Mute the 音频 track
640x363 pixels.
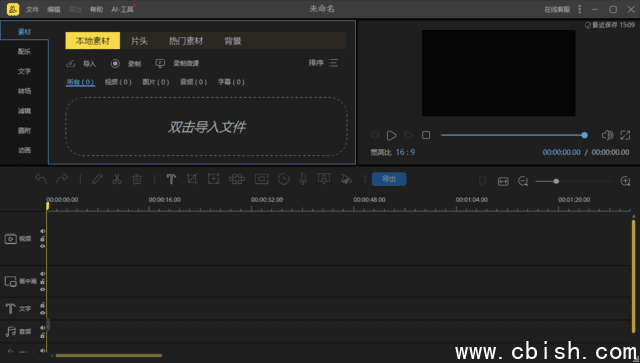pos(42,328)
